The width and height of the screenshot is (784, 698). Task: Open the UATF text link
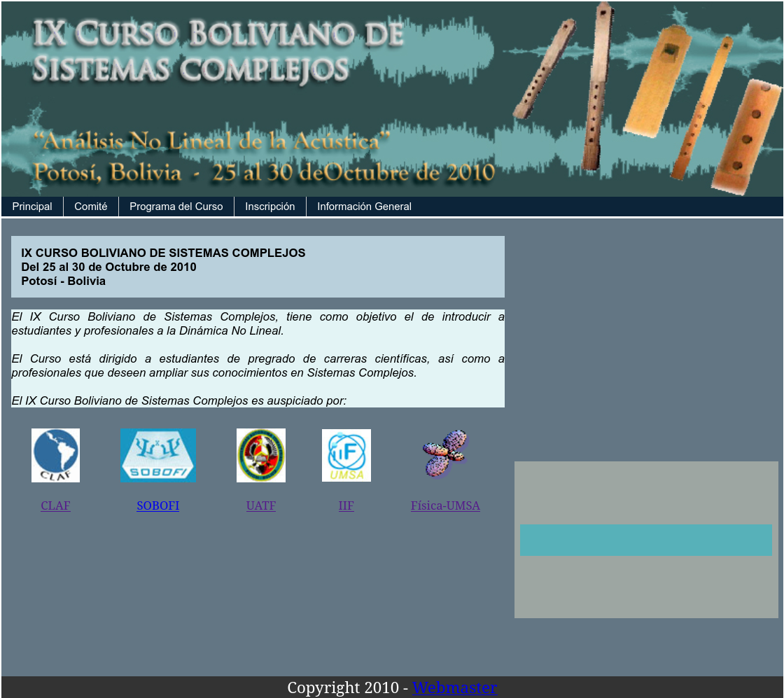pos(260,505)
